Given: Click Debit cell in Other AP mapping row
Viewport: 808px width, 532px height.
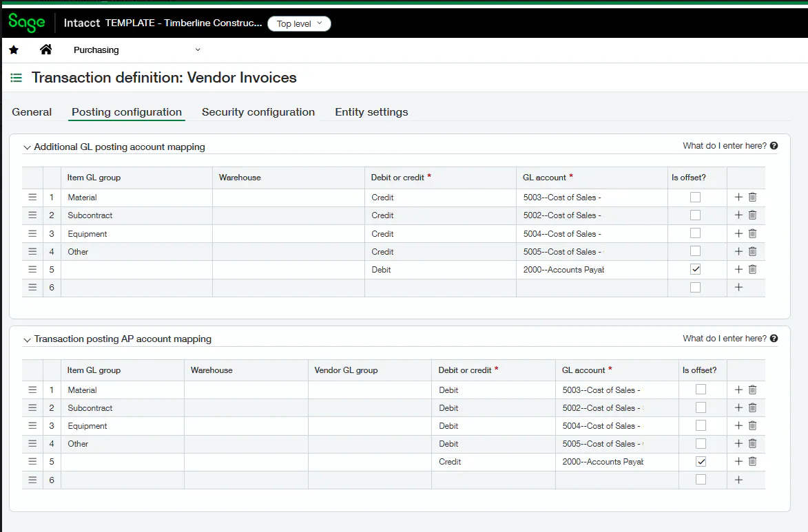Looking at the screenshot, I should point(493,443).
